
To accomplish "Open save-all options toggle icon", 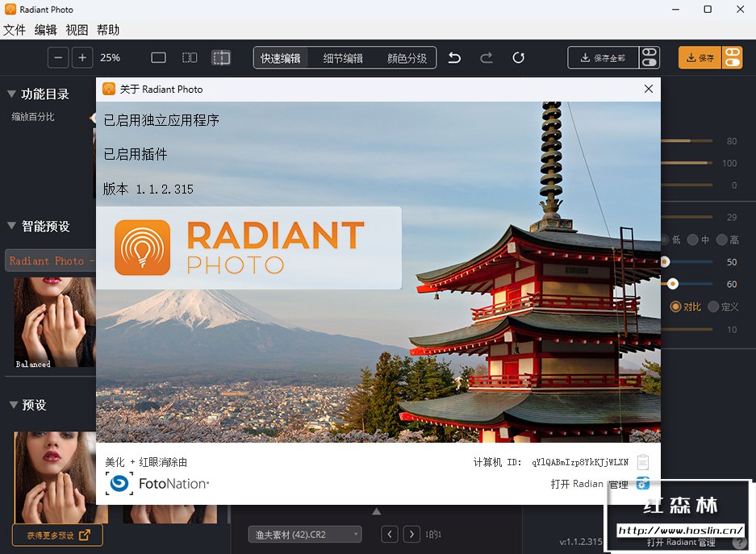I will (649, 58).
